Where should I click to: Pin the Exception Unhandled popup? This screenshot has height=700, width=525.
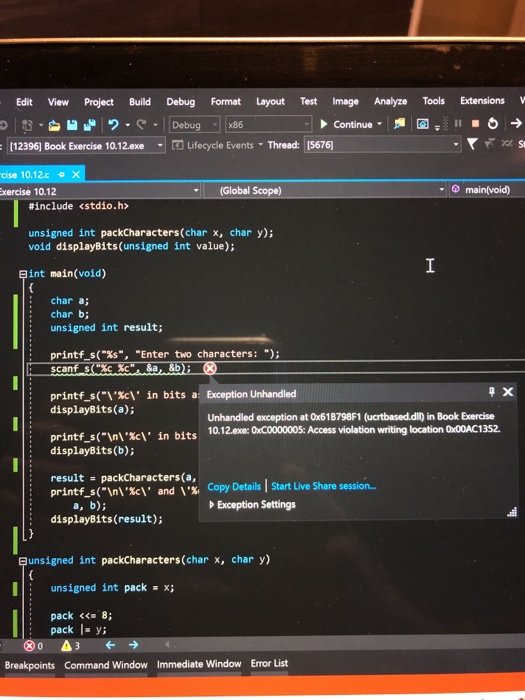click(x=492, y=392)
